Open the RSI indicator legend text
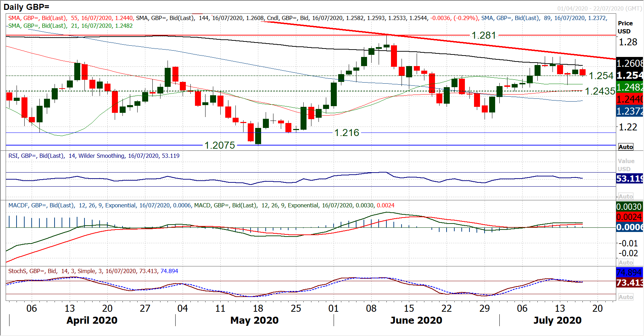This screenshot has width=644, height=336. click(94, 156)
